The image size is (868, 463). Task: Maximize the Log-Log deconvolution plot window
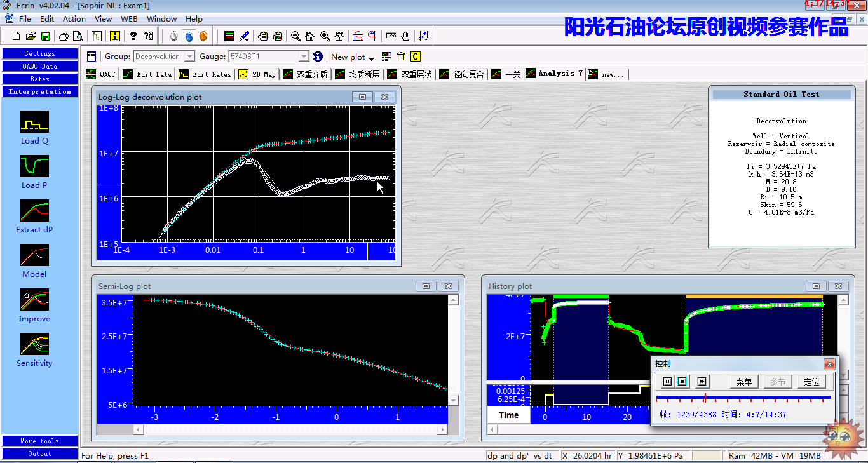tap(362, 97)
